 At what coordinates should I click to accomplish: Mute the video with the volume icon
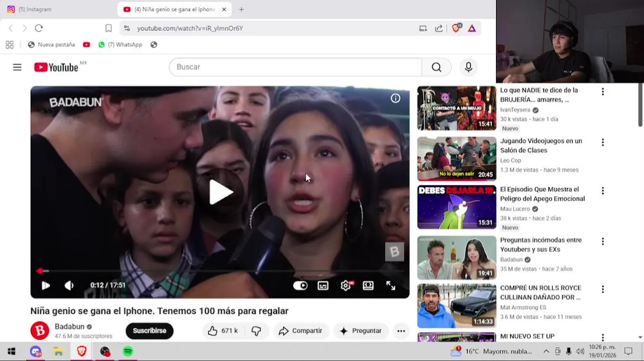pyautogui.click(x=69, y=285)
